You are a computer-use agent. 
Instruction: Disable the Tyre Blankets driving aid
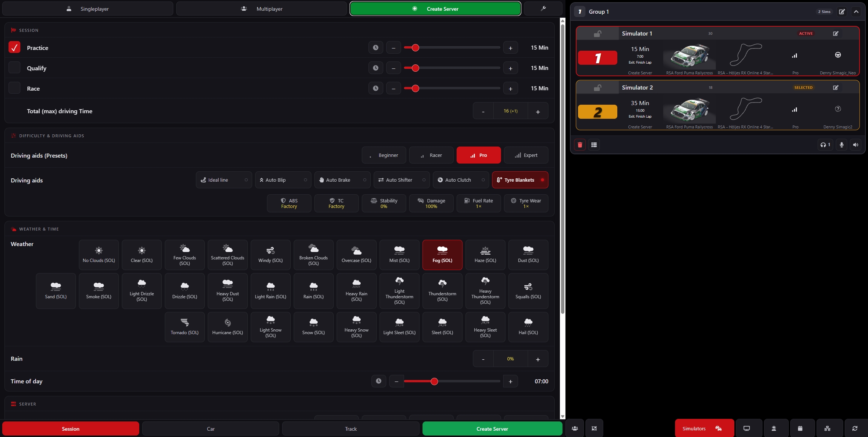(x=520, y=180)
